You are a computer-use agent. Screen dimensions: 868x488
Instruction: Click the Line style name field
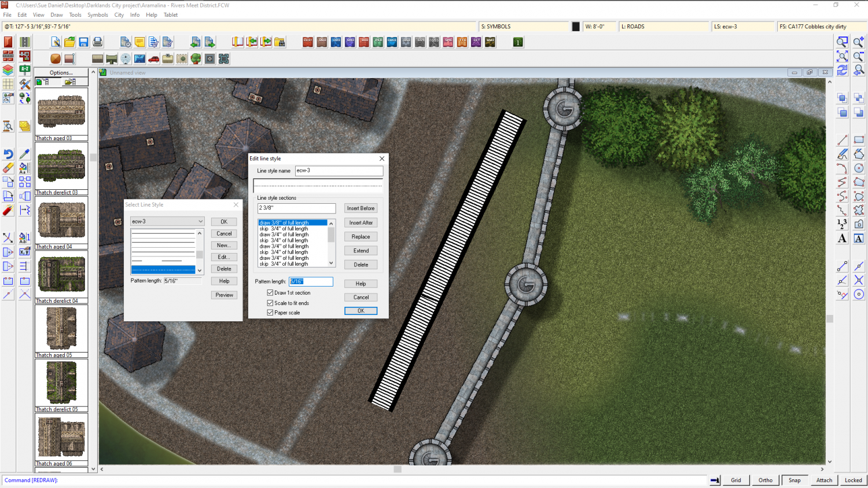[339, 171]
